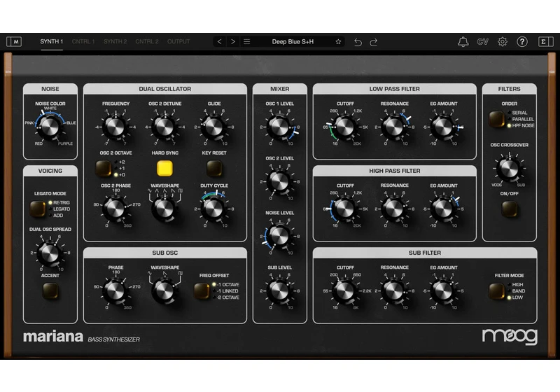The height and width of the screenshot is (392, 560).
Task: Click the NOISE COLOR knob
Action: 50,126
